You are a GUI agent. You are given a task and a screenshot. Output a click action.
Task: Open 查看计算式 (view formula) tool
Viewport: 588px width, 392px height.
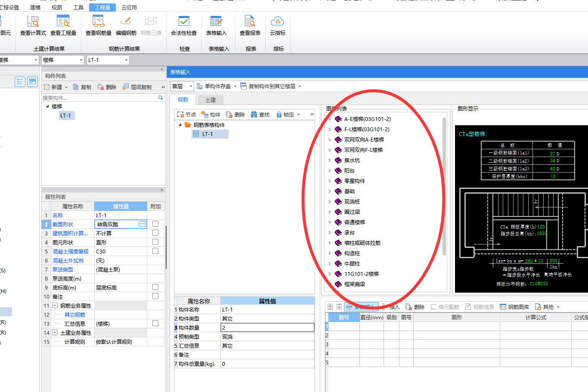click(x=33, y=25)
